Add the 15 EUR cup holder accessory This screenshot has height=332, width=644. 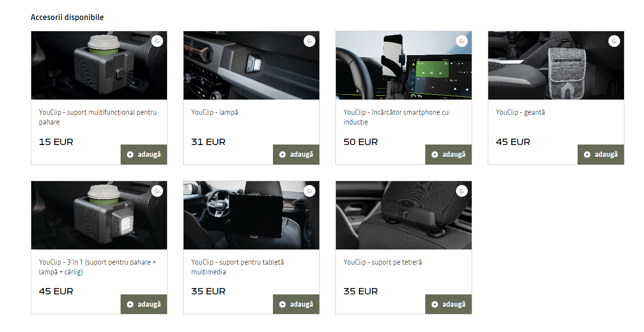tap(144, 154)
